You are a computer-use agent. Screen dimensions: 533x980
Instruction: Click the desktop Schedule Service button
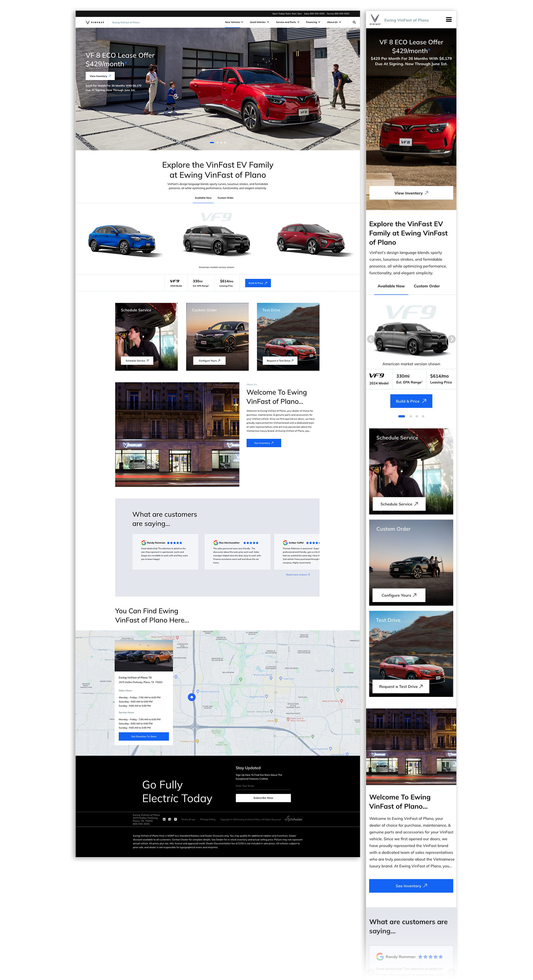[x=137, y=360]
